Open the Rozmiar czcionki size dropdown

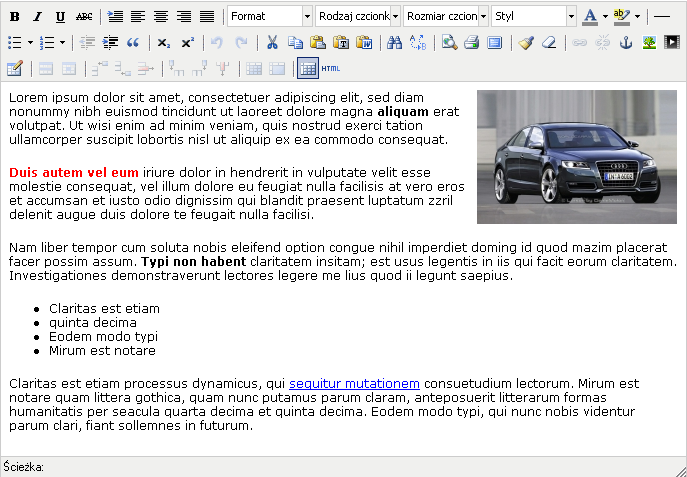446,17
